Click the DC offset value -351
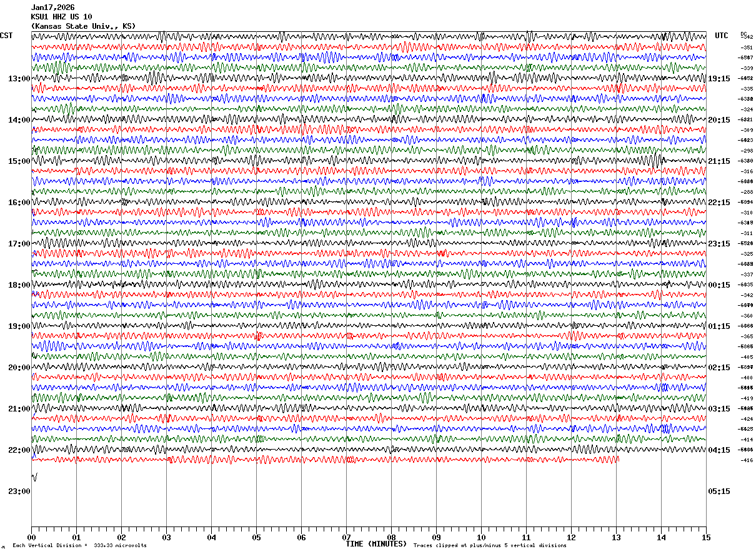Image resolution: width=756 pixels, height=554 pixels. pyautogui.click(x=747, y=48)
